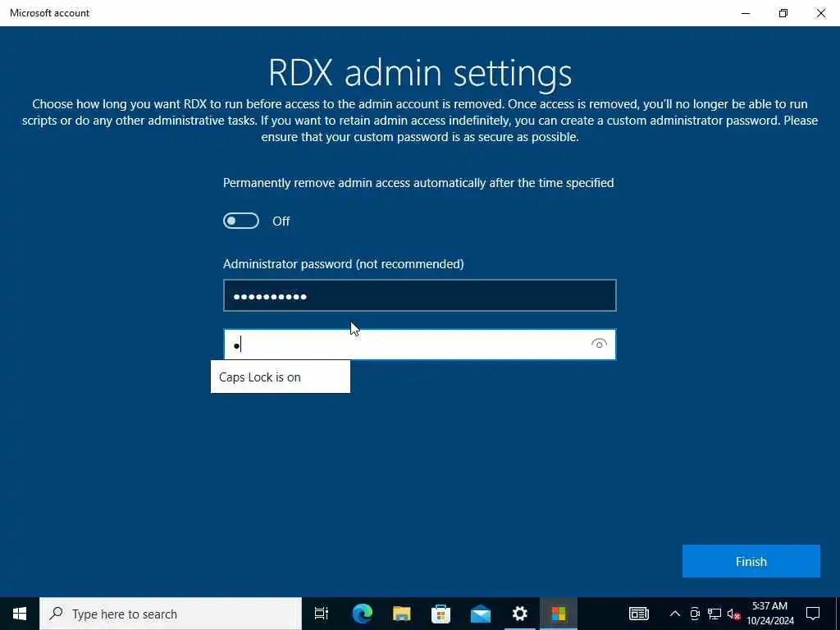Open News and interests taskbar icon

[638, 614]
